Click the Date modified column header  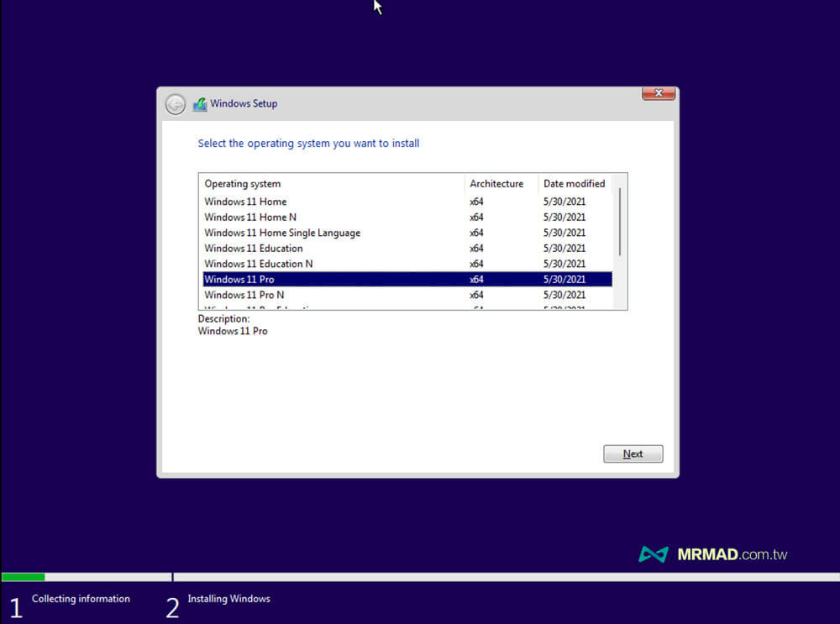575,184
